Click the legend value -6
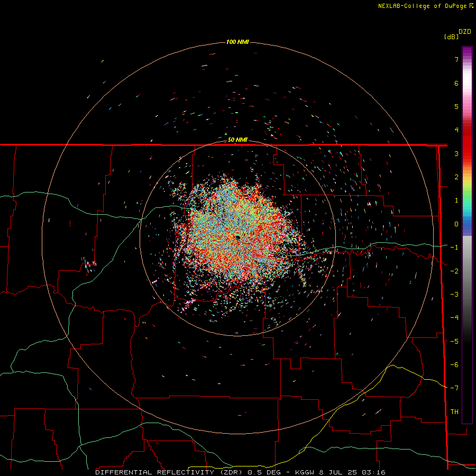The width and height of the screenshot is (476, 476). pyautogui.click(x=454, y=365)
